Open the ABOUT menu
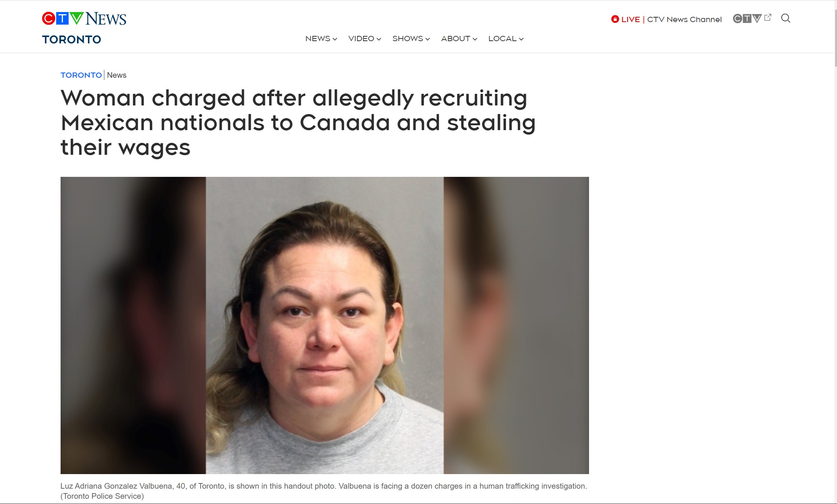The height and width of the screenshot is (504, 837). (459, 39)
